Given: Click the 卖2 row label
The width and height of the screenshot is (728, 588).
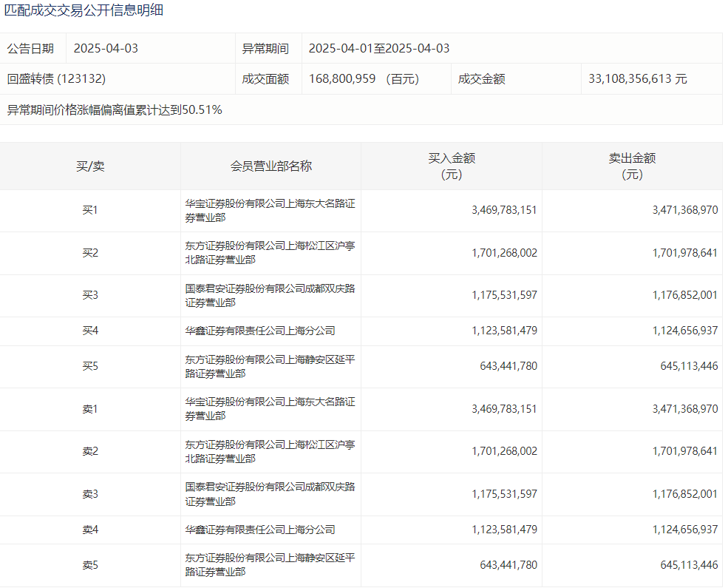Looking at the screenshot, I should pyautogui.click(x=90, y=451).
